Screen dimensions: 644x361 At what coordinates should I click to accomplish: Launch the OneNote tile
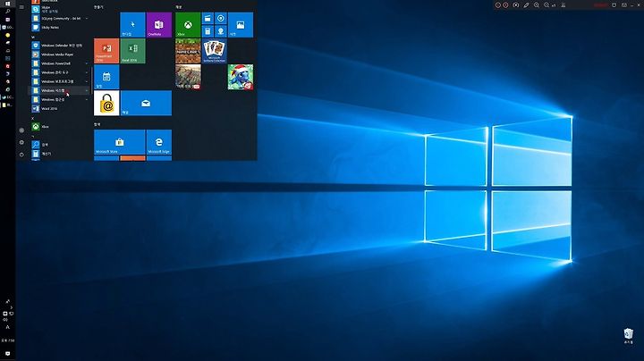pyautogui.click(x=159, y=25)
